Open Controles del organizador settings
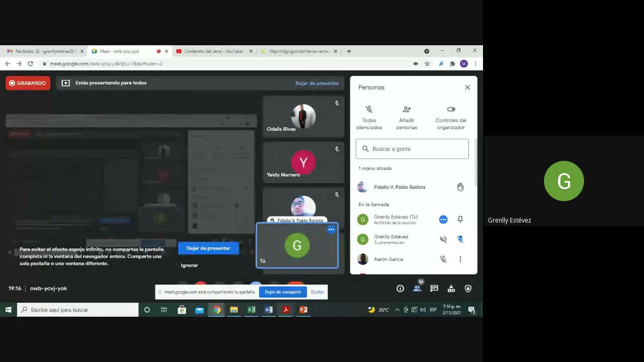This screenshot has width=644, height=362. (x=451, y=117)
